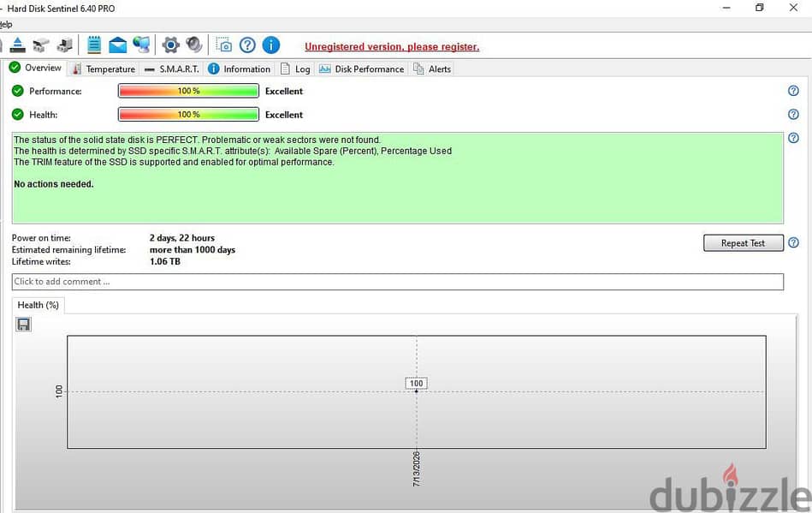Click the surface test drive icon
Image resolution: width=812 pixels, height=513 pixels.
pos(65,45)
